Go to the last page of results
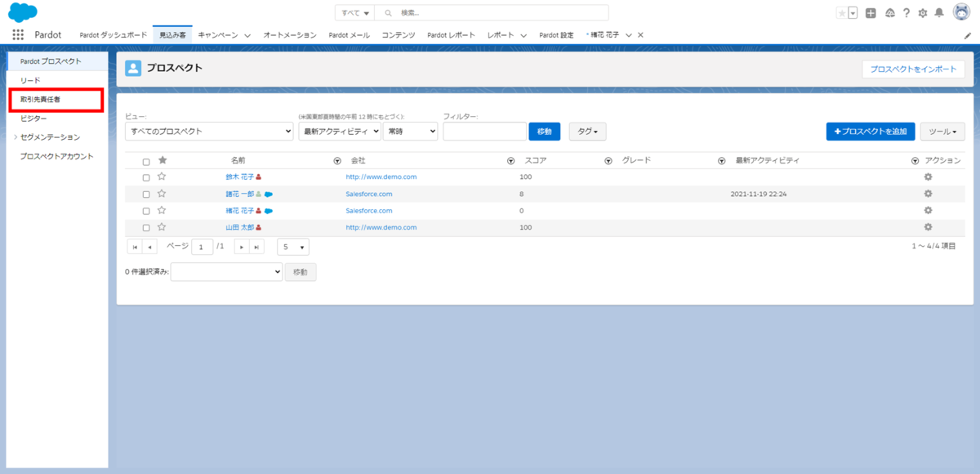 (257, 247)
